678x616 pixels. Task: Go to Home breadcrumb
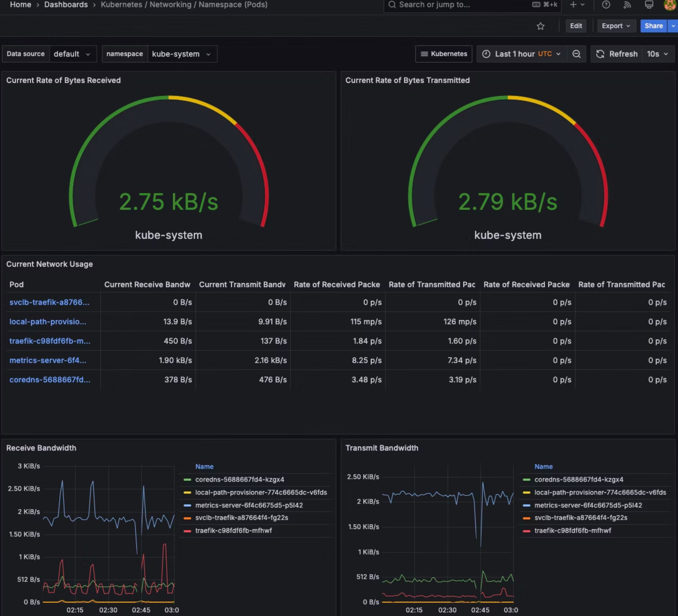[20, 5]
